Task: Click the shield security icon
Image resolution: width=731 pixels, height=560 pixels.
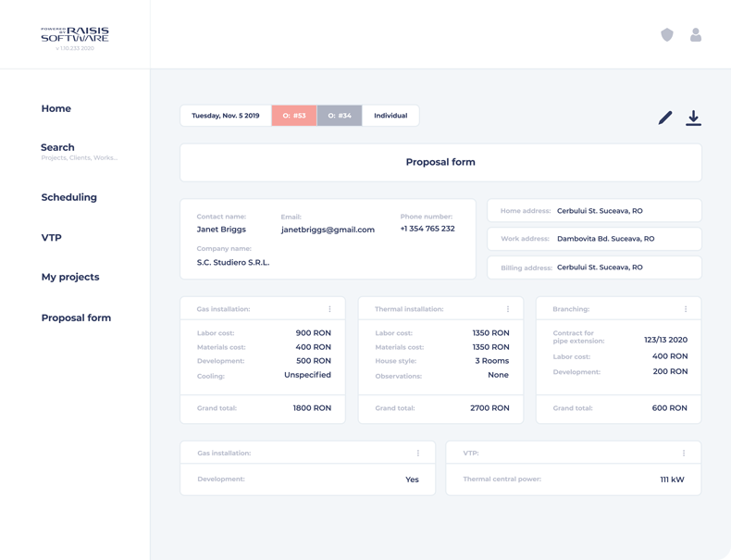Action: 666,34
